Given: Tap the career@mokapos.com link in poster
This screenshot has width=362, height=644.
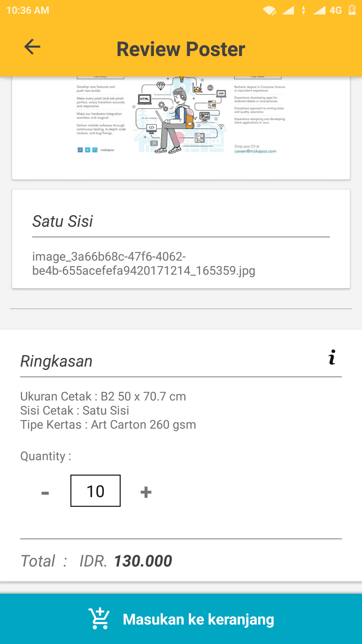Looking at the screenshot, I should pos(255,151).
